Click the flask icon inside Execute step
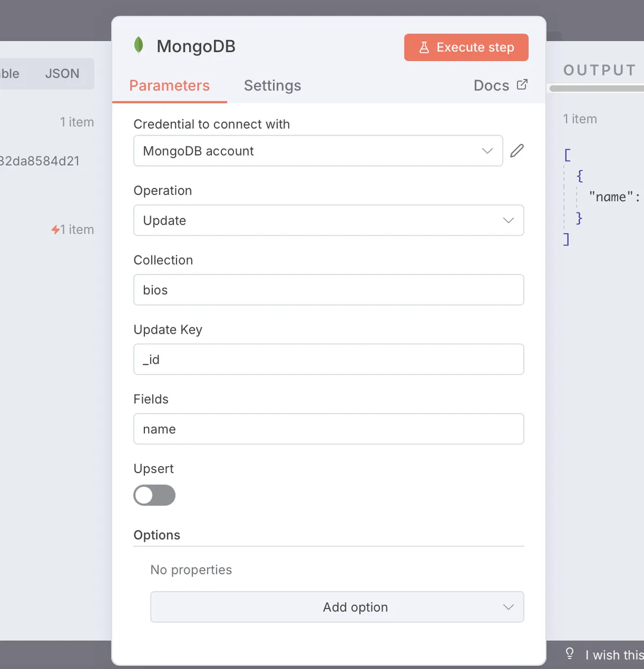The image size is (644, 669). (425, 47)
